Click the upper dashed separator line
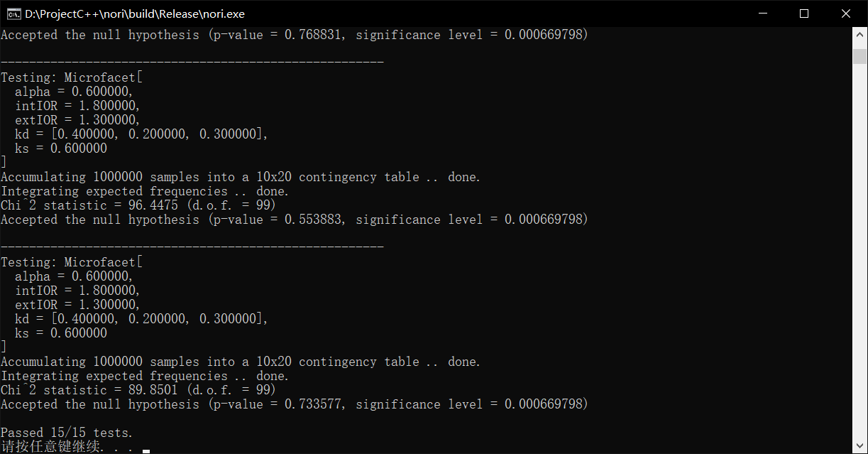 tap(192, 63)
